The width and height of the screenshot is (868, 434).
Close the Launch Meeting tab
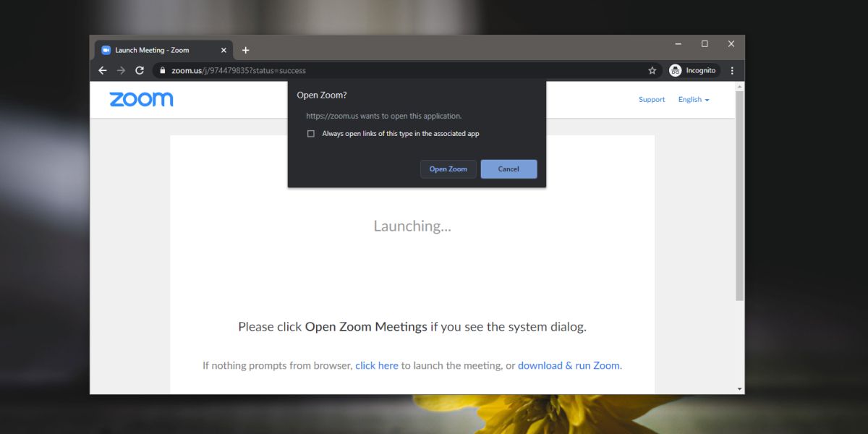click(223, 50)
